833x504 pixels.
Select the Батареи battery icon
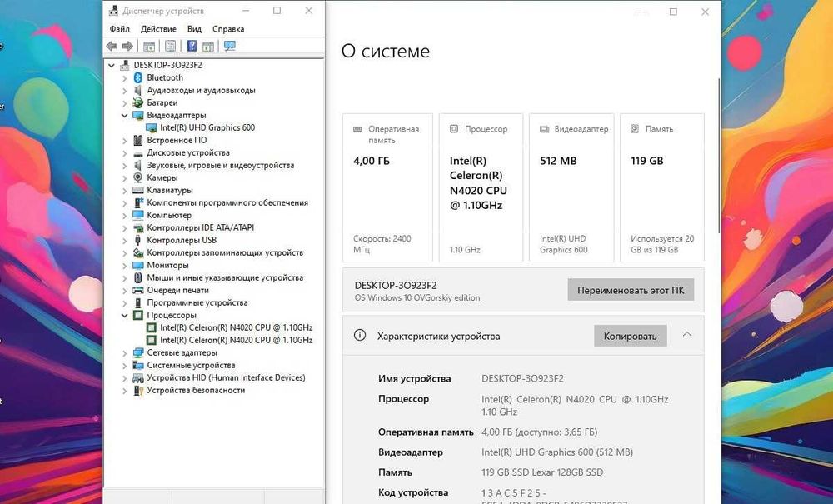click(138, 102)
